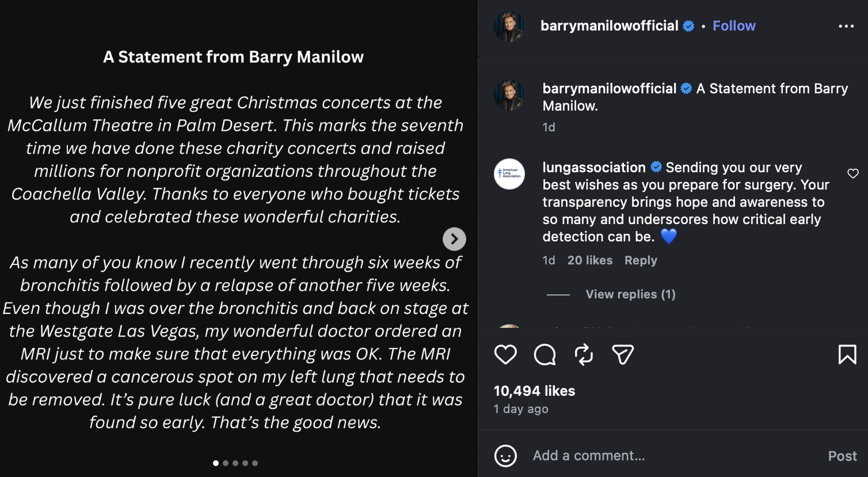
Task: Send the post via the direct message icon
Action: pyautogui.click(x=622, y=355)
